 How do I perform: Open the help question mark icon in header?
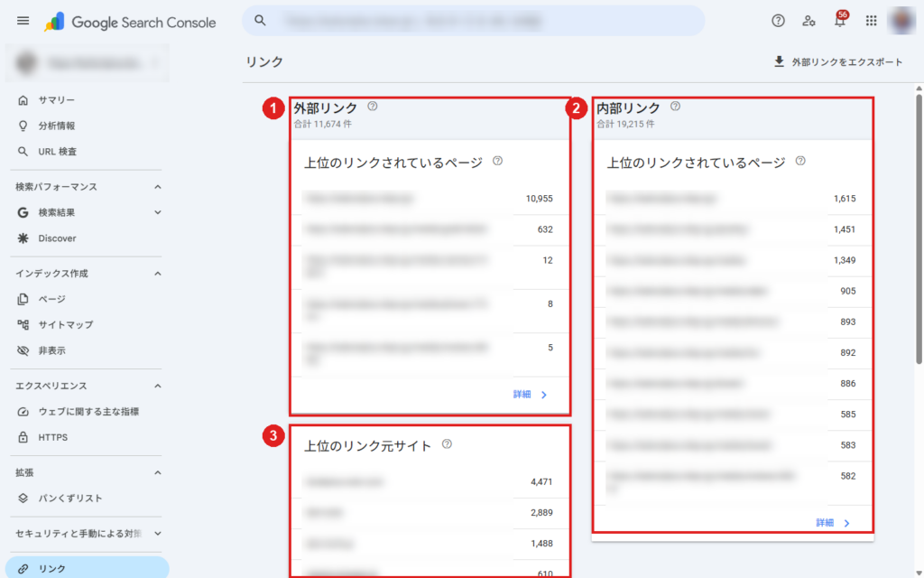(778, 22)
